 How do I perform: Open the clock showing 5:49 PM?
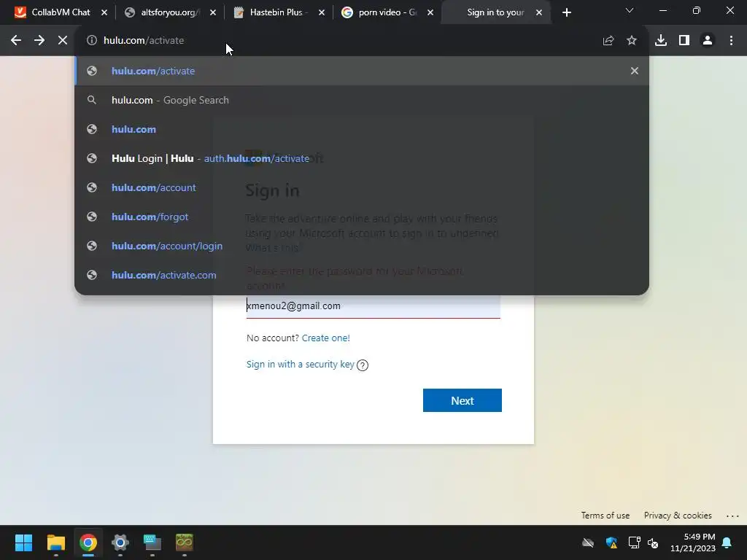click(x=693, y=542)
